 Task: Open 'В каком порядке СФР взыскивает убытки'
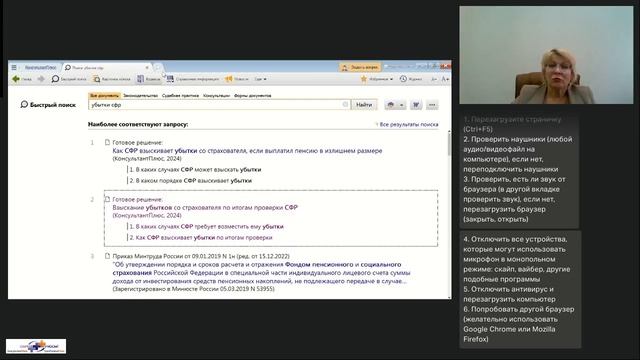pos(191,180)
